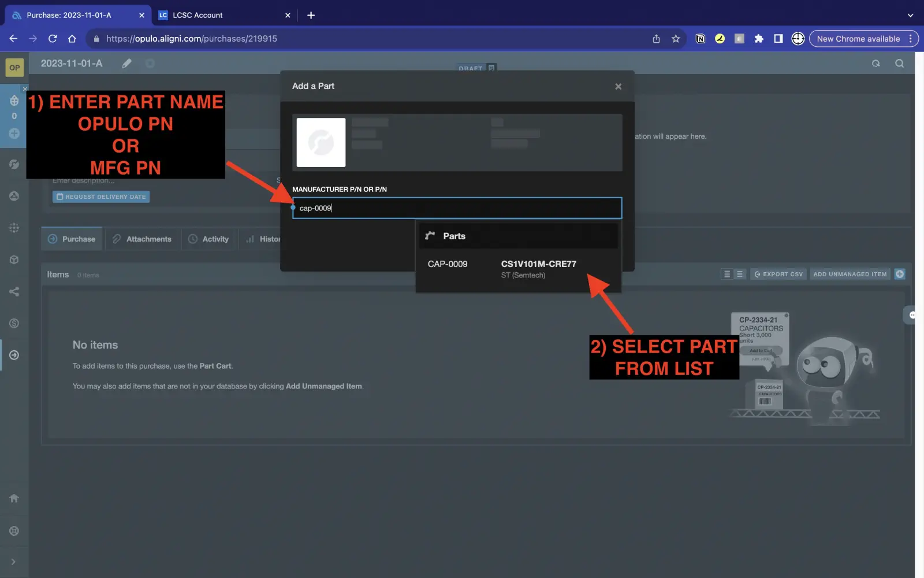This screenshot has height=578, width=924.
Task: Click the manufacturer P/N search field
Action: pyautogui.click(x=456, y=208)
